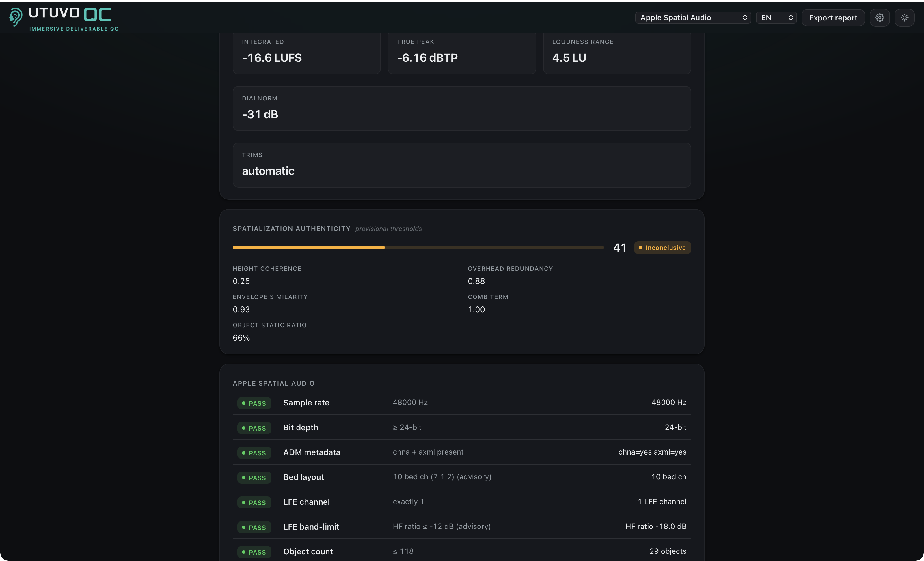Click the PASS badge for Bit depth
The height and width of the screenshot is (561, 924).
pyautogui.click(x=254, y=428)
